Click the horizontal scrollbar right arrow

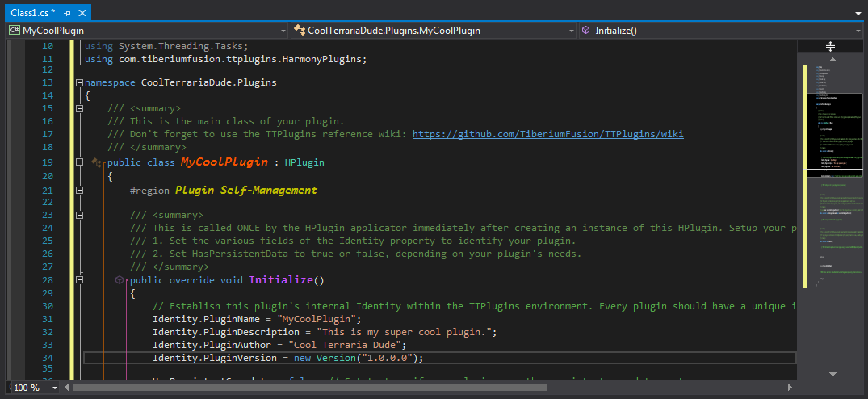(x=790, y=388)
